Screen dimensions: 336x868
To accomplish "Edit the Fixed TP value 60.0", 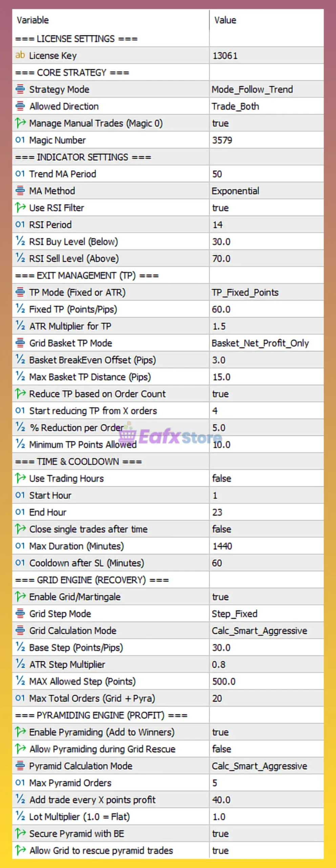I will [x=221, y=309].
